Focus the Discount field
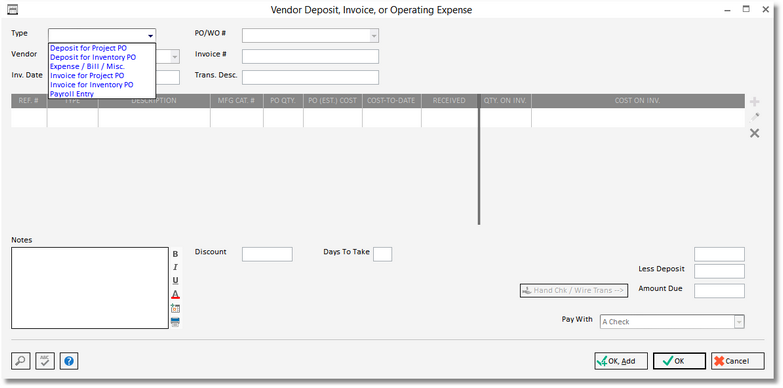This screenshot has height=388, width=783. click(x=267, y=254)
